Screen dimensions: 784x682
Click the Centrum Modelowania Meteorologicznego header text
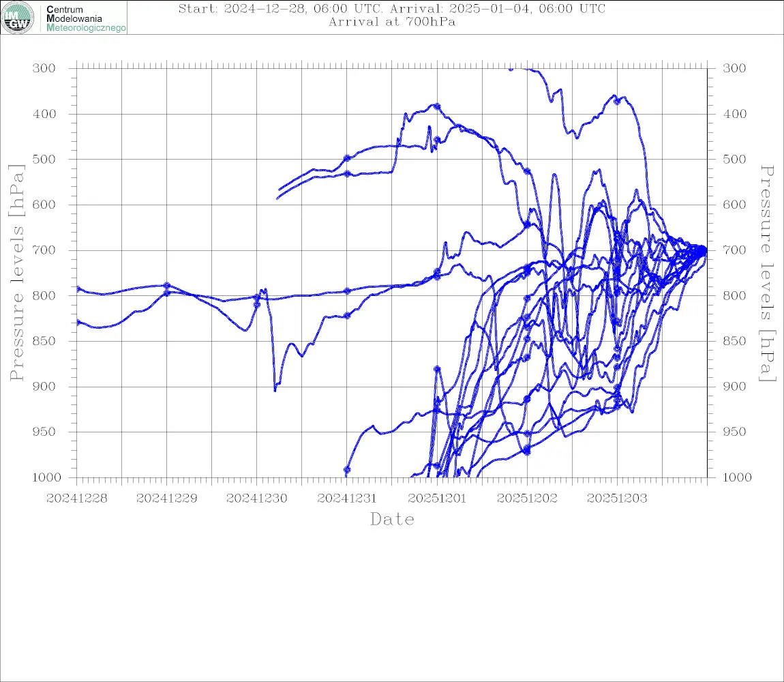coord(86,18)
